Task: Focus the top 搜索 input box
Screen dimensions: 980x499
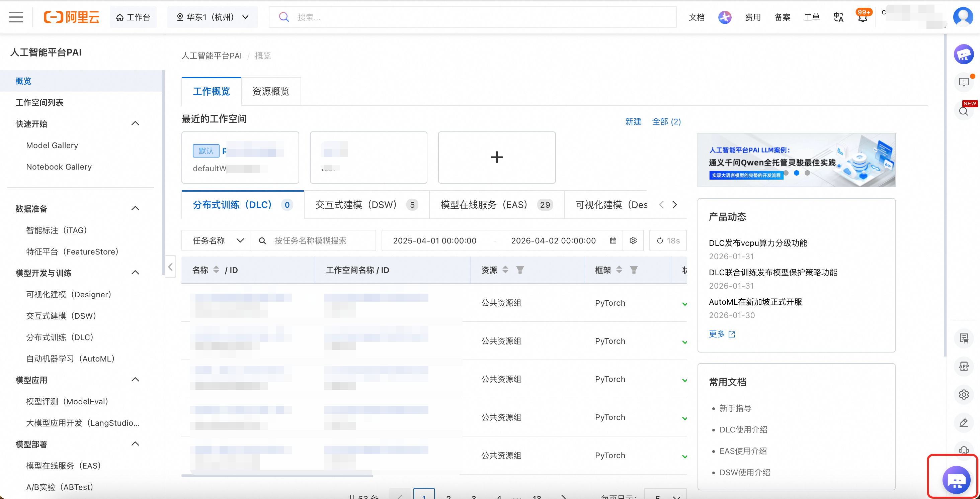Action: tap(473, 17)
